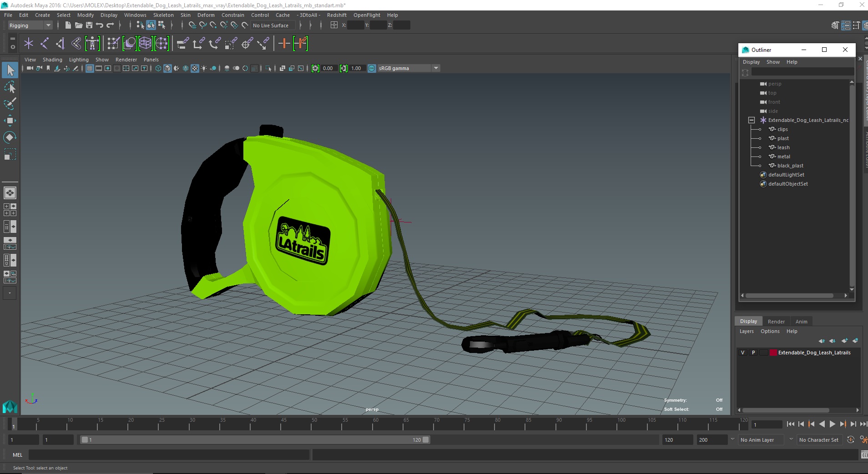868x474 pixels.
Task: Click the Create Joint shelf icon
Action: (45, 44)
